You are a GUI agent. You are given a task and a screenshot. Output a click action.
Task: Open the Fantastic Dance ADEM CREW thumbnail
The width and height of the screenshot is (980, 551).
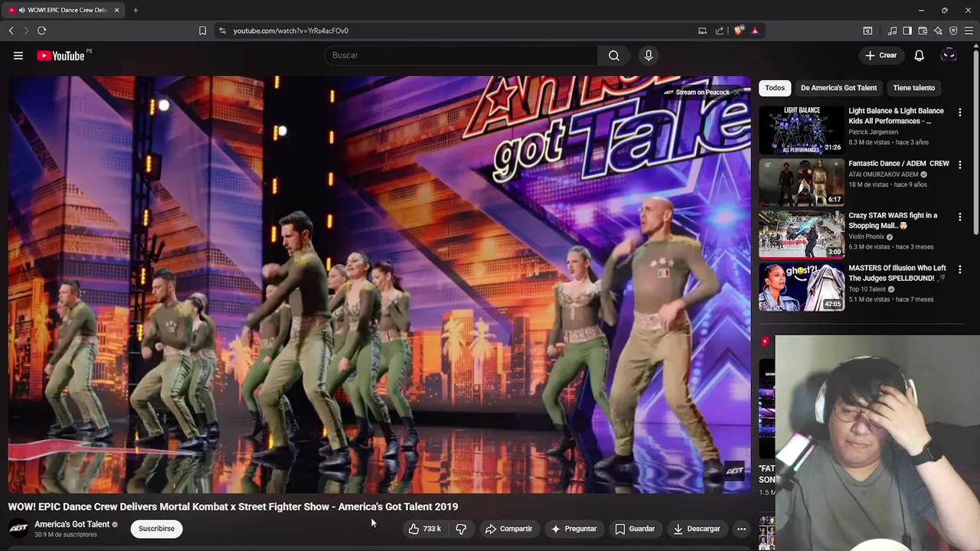(x=802, y=182)
